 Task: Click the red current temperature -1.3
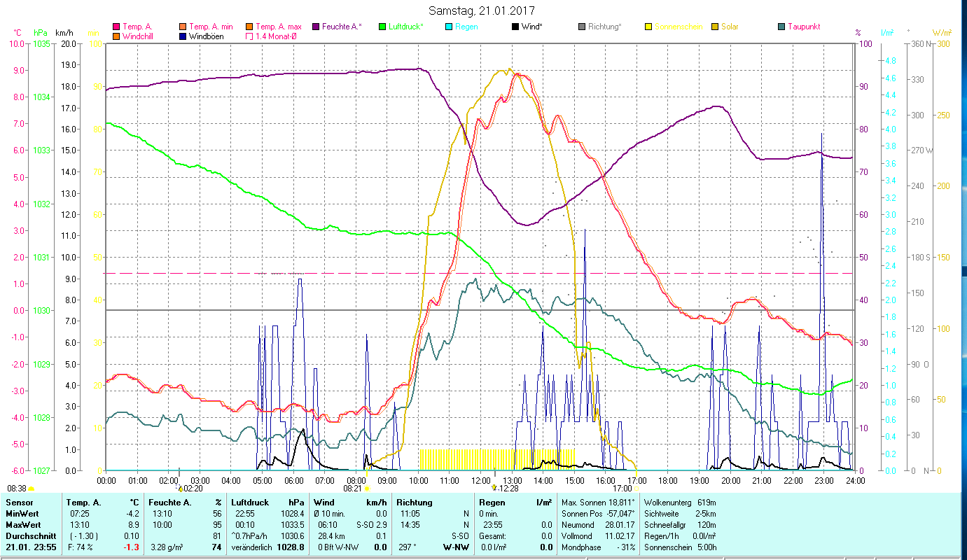[132, 547]
